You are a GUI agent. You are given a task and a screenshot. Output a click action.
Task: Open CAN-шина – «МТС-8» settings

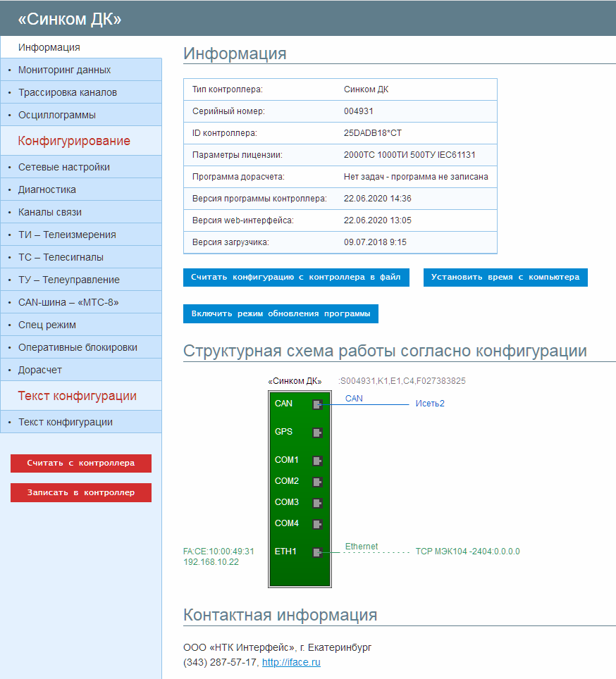click(68, 302)
